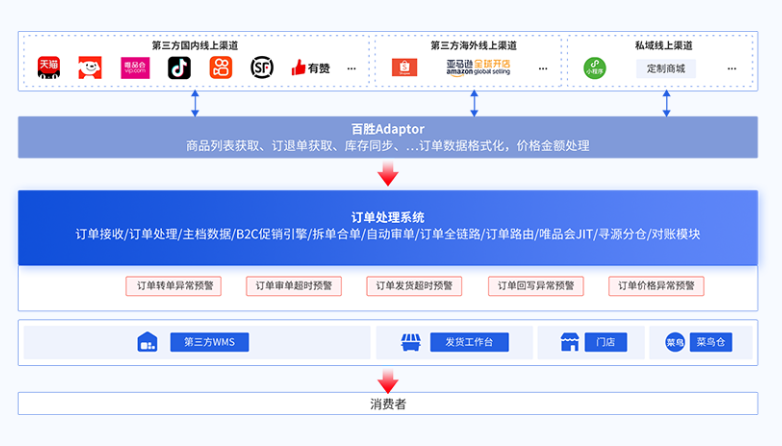
Task: Open the Amazon global selling logo
Action: pos(478,67)
